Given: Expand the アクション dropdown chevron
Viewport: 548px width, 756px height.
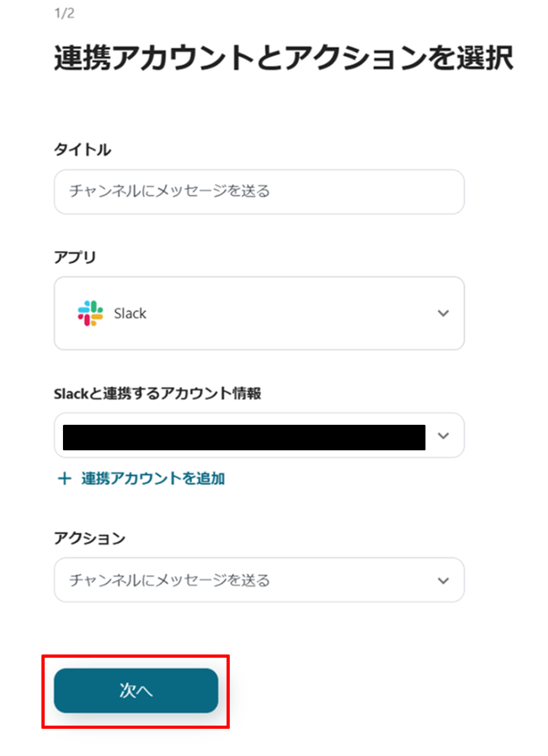Looking at the screenshot, I should click(443, 580).
